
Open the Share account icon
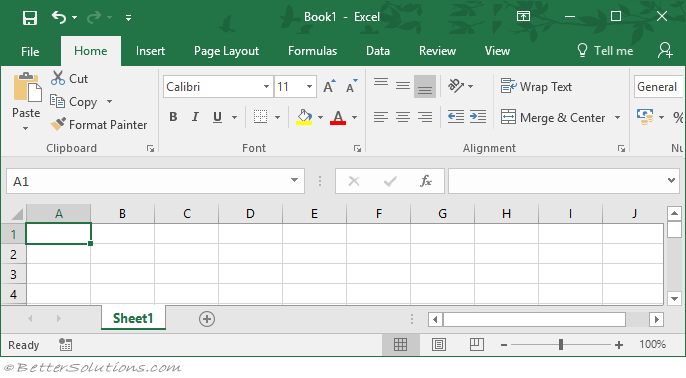tap(665, 50)
